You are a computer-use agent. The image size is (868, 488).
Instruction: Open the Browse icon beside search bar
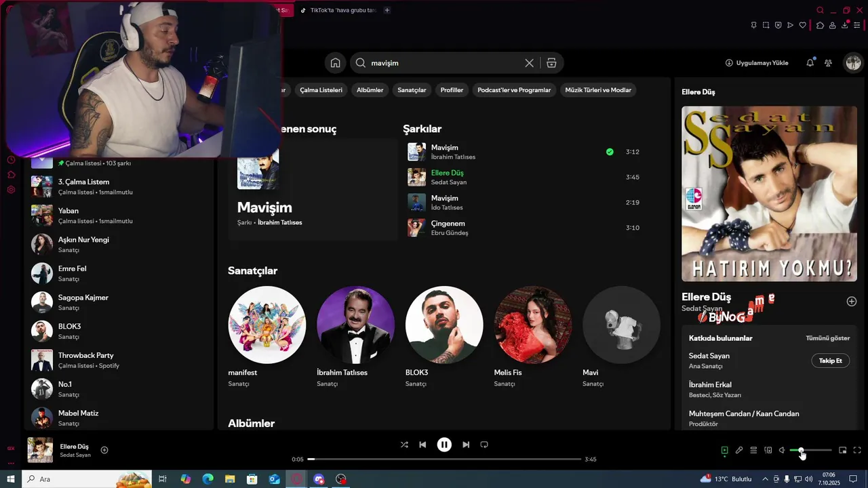(551, 63)
